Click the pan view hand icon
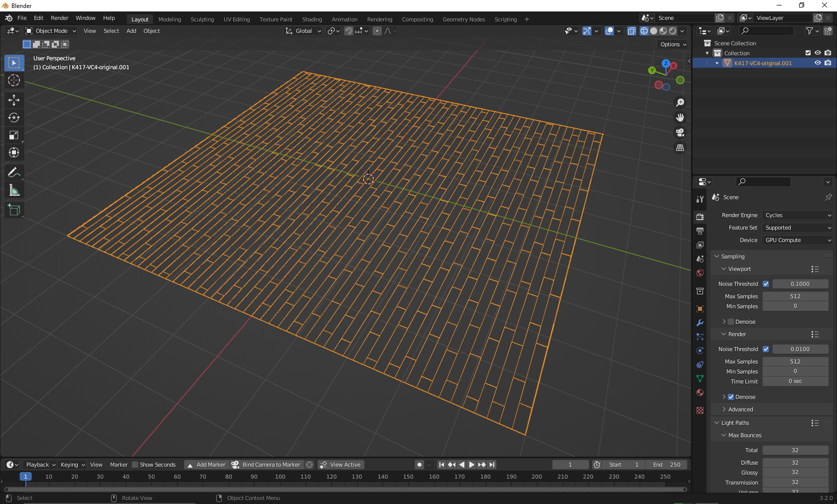Viewport: 837px width, 504px height. pos(680,118)
